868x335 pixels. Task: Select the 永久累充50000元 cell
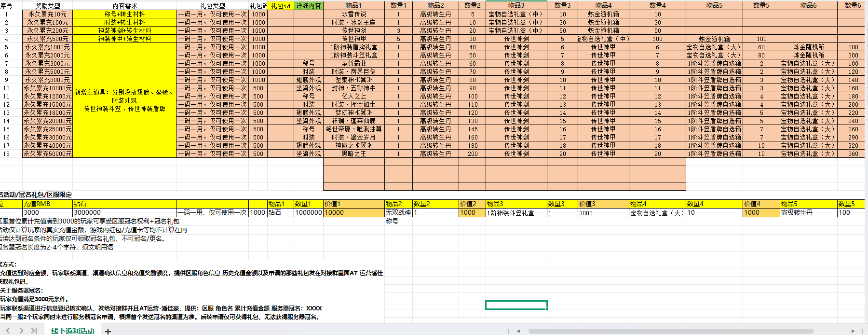tap(47, 154)
